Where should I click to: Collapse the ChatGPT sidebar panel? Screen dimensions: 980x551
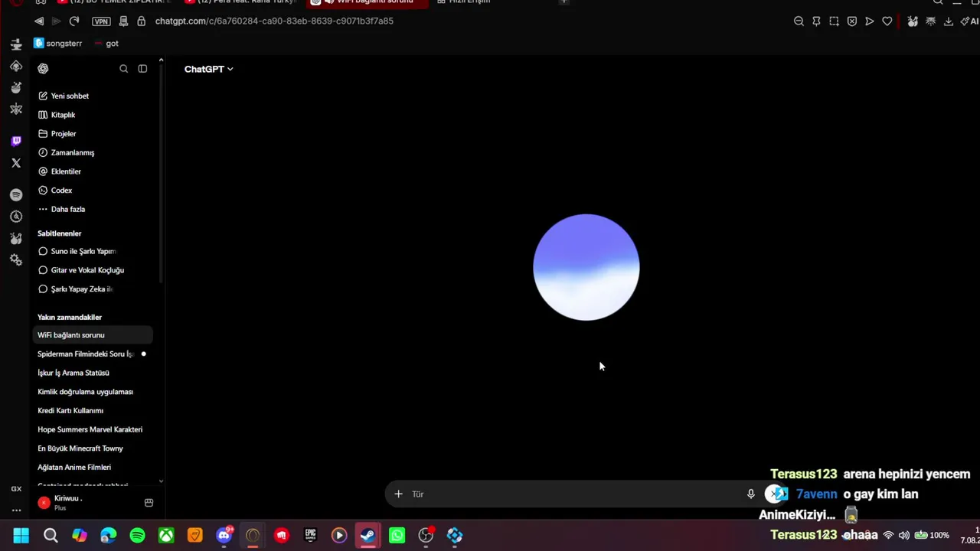tap(142, 69)
